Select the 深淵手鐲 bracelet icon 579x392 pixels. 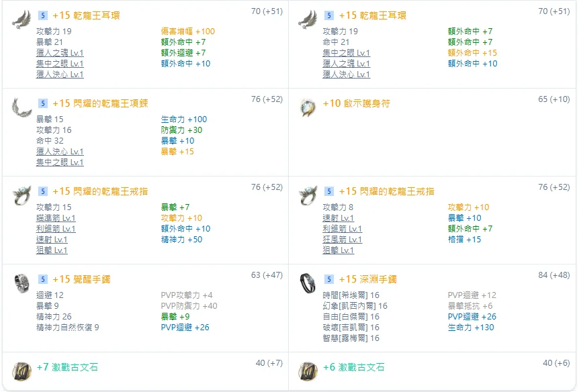(x=308, y=283)
